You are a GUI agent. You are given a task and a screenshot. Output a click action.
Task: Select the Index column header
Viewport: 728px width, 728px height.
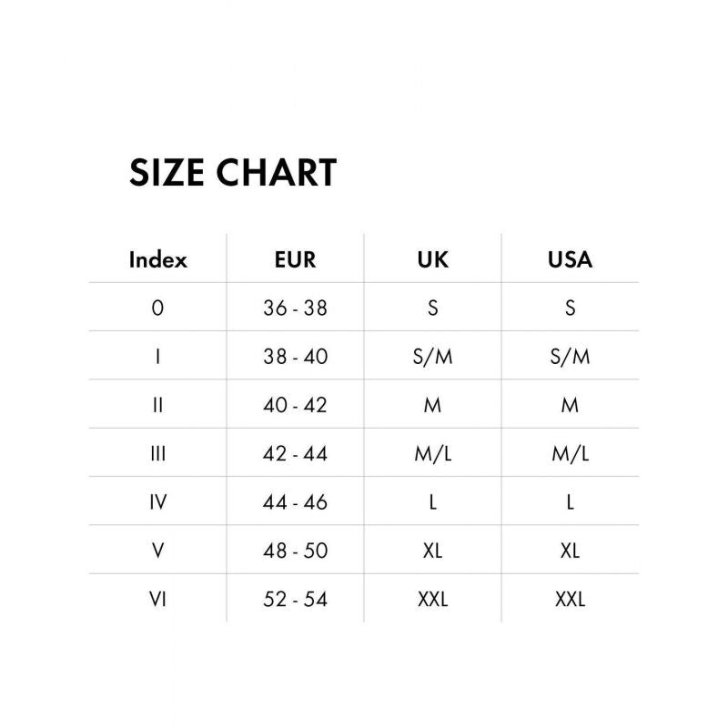tap(158, 259)
